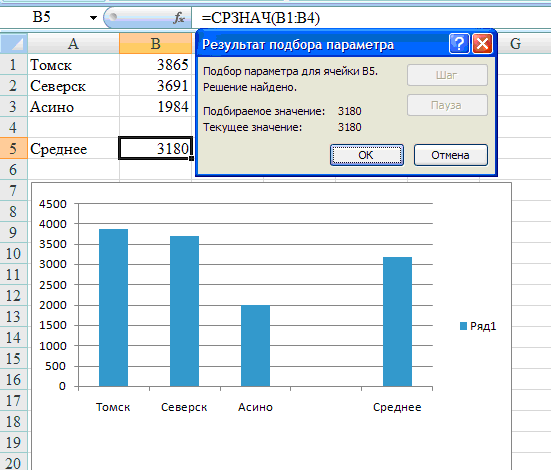Select row 4 header

[x=13, y=128]
